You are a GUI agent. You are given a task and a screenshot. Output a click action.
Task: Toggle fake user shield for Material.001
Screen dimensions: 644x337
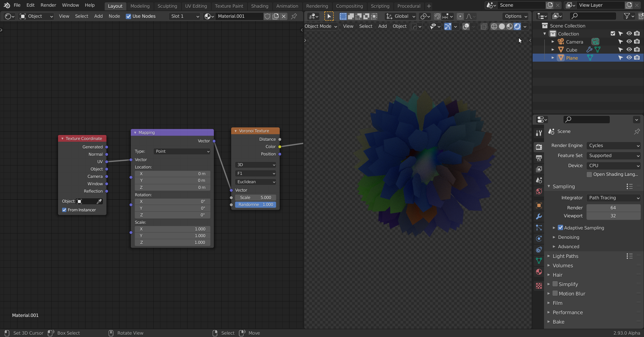tap(267, 16)
